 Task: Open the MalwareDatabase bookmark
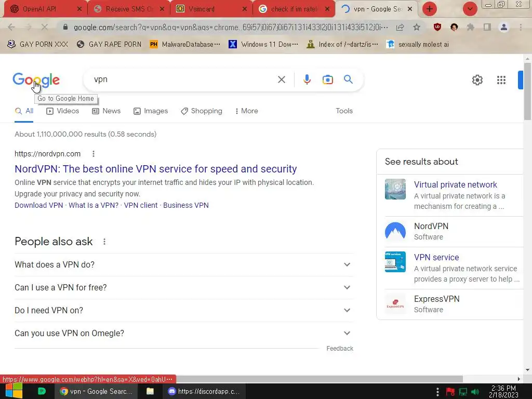point(185,45)
